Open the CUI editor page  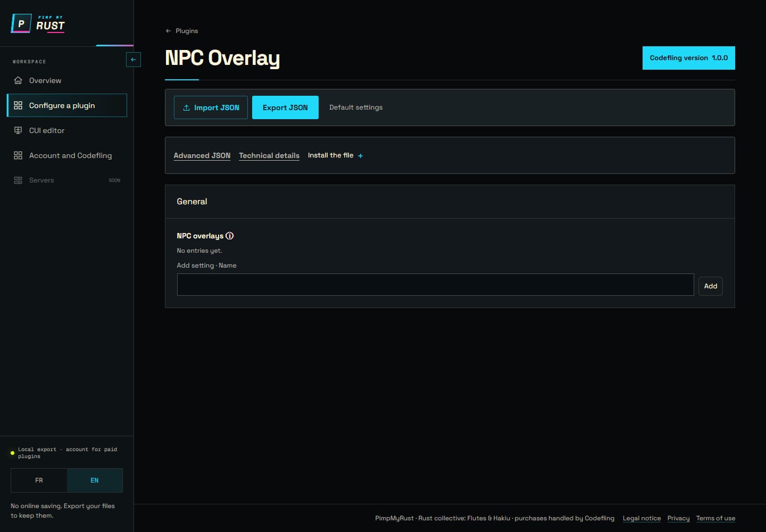[66, 130]
